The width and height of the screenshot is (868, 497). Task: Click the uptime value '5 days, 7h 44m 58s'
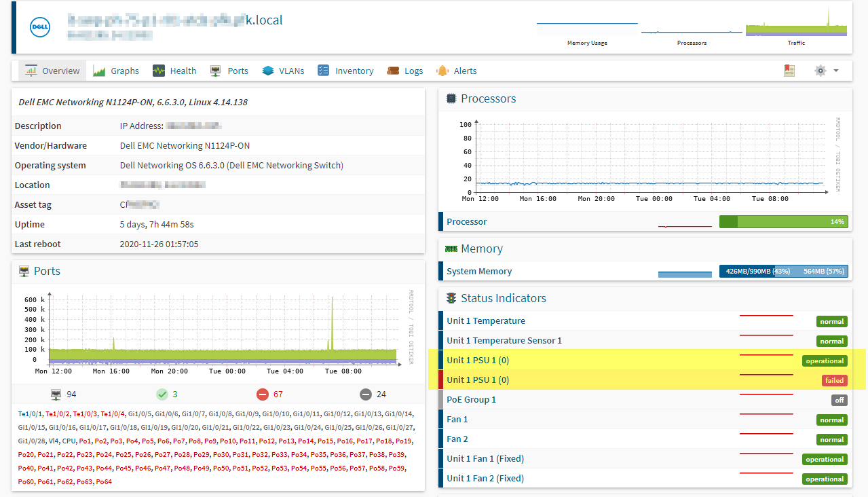coord(157,224)
